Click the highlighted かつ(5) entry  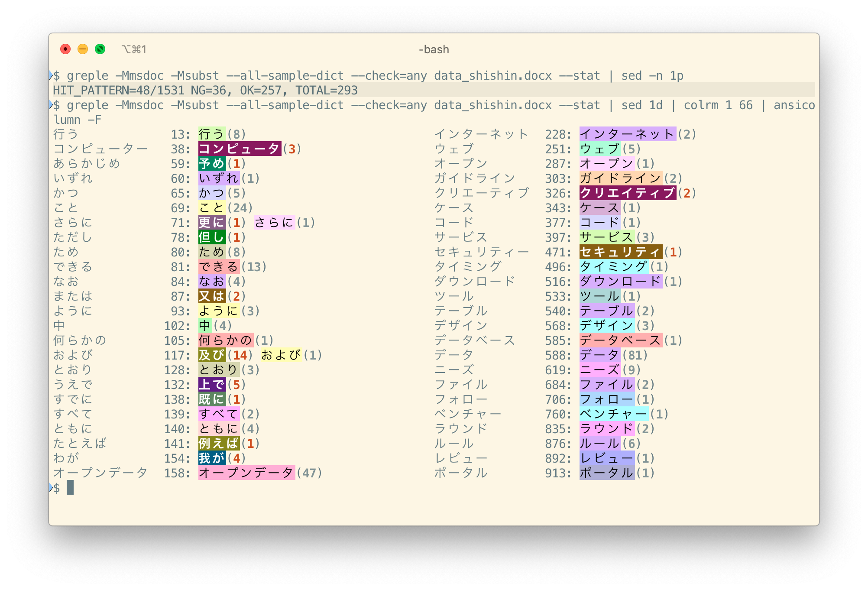[212, 193]
